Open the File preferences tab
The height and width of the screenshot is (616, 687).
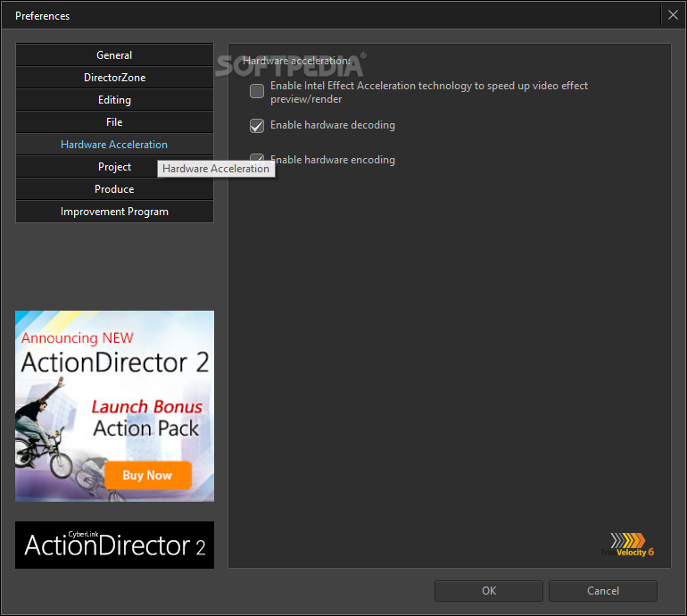click(x=114, y=122)
